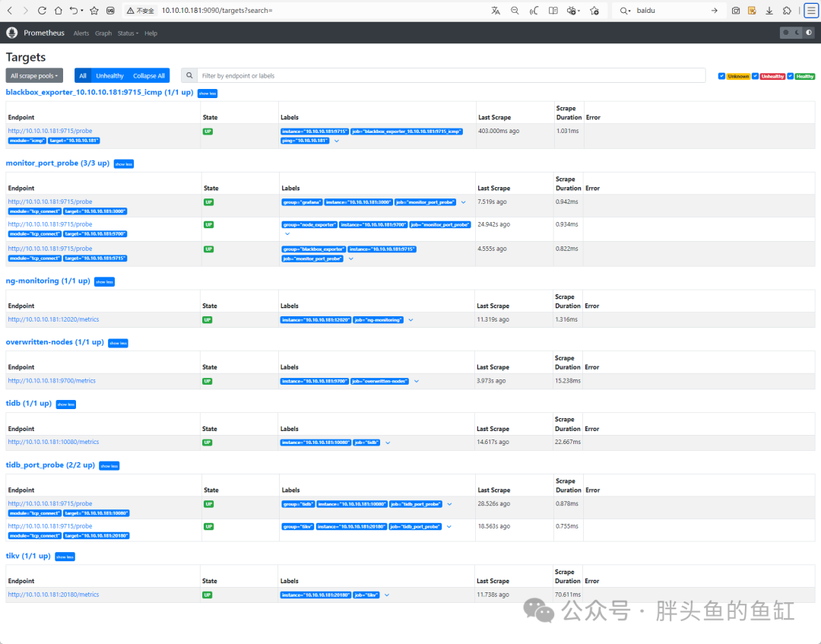Click the screenshot camera icon
Screen dimensions: 821x644
[736, 11]
